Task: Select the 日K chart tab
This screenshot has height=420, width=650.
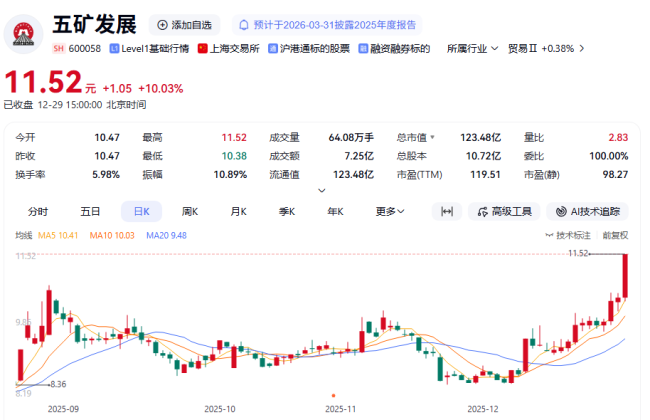Action: 141,211
